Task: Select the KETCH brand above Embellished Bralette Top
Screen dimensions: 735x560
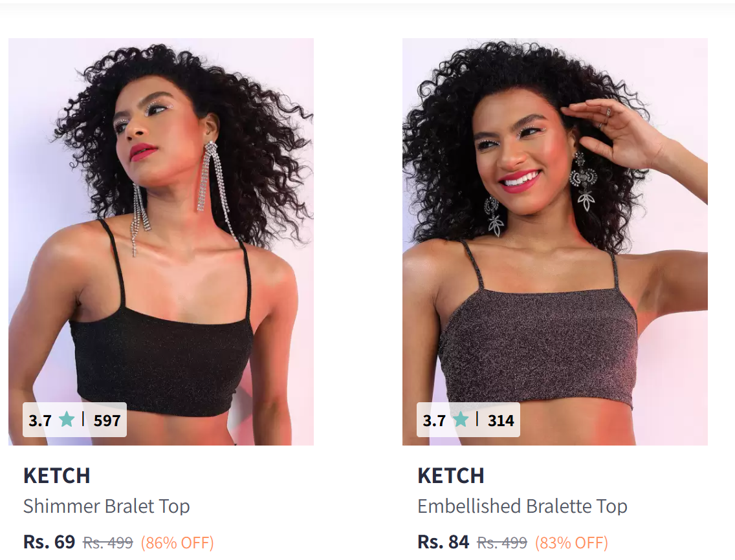Action: [x=451, y=476]
